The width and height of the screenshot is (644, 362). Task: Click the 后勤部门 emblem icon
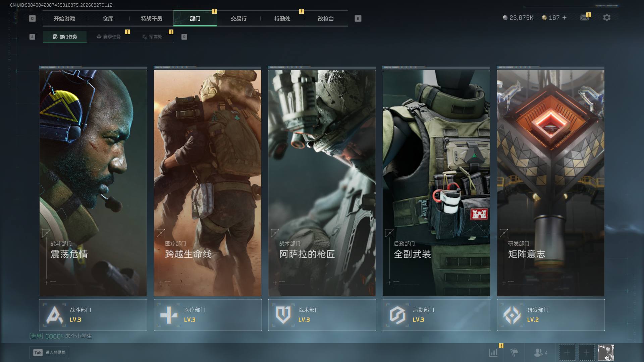tap(397, 315)
